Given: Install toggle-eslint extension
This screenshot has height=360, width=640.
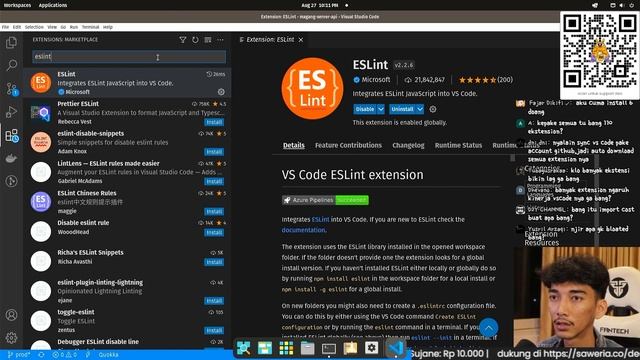Looking at the screenshot, I should click(214, 330).
